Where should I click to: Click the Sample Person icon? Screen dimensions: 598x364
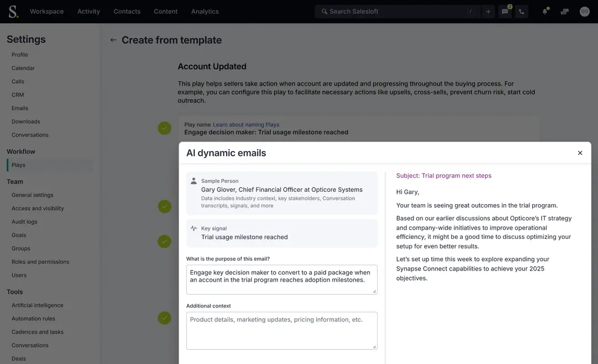coord(194,181)
